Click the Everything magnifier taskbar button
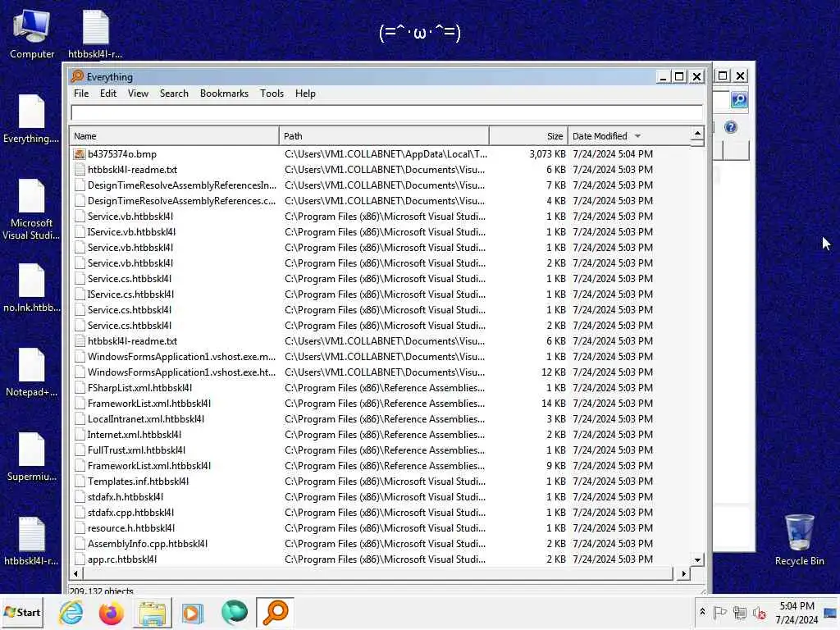This screenshot has height=630, width=840. point(276,612)
